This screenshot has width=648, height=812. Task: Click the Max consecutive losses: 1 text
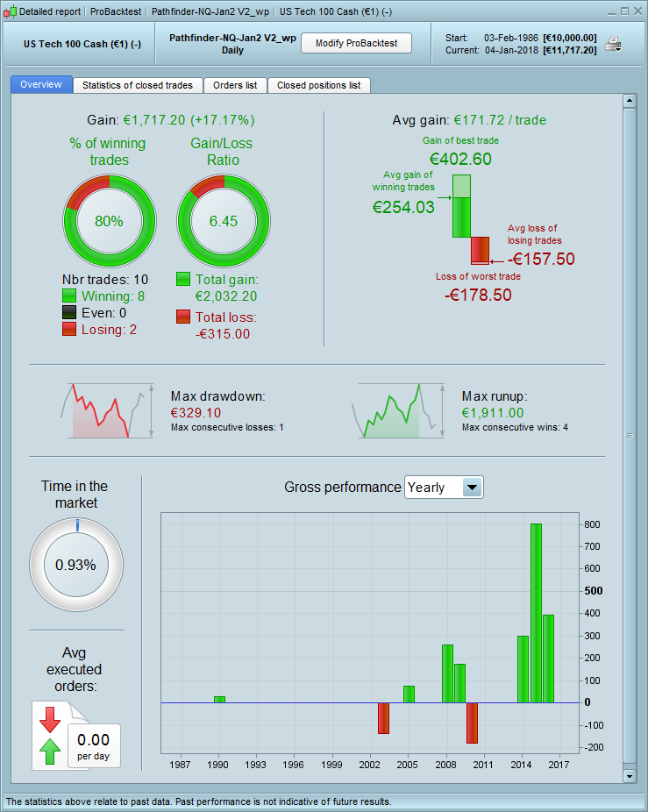[227, 427]
